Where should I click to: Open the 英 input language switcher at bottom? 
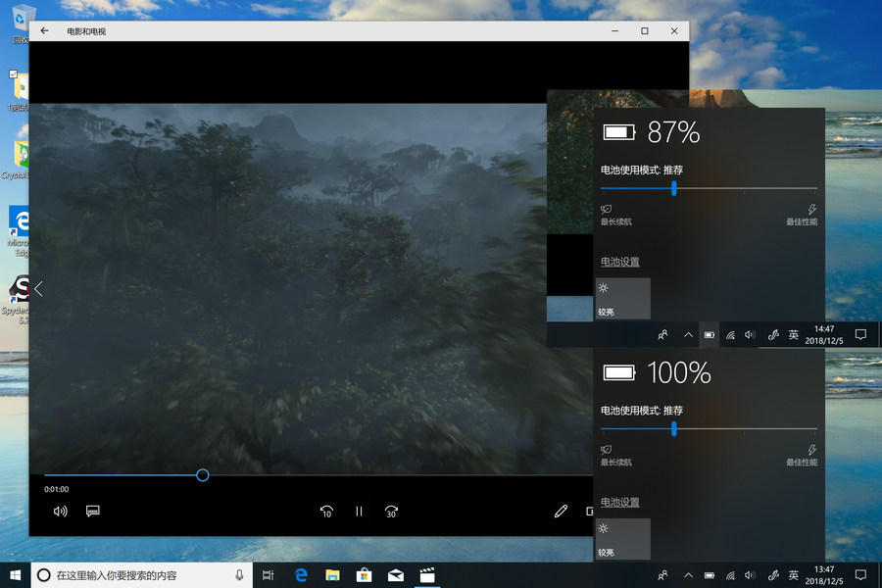794,574
